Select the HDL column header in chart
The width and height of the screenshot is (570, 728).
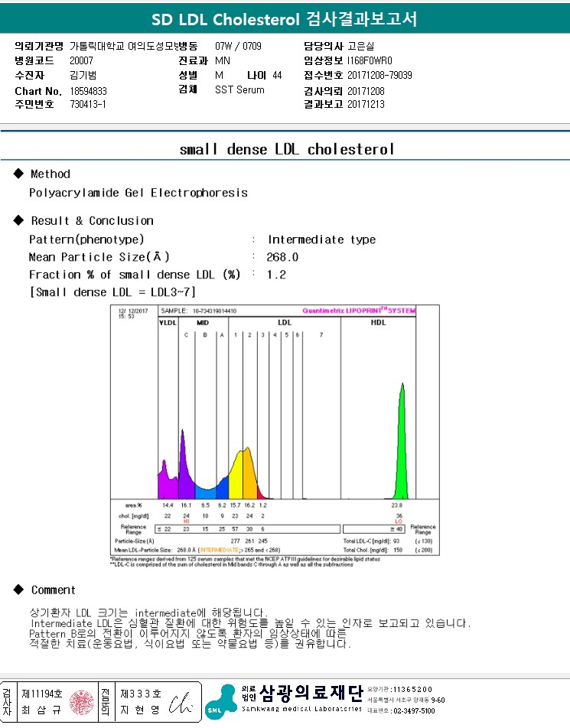click(x=378, y=323)
